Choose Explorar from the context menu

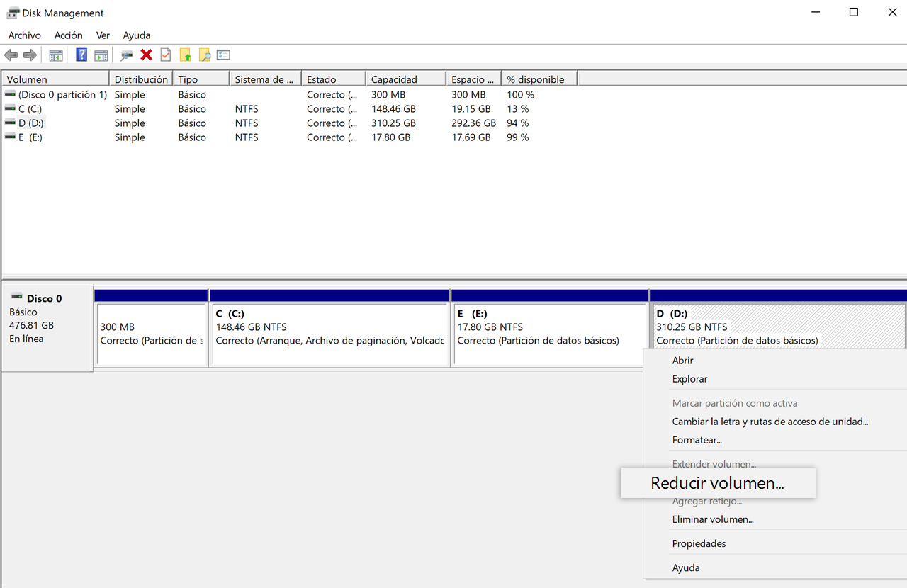(x=690, y=379)
